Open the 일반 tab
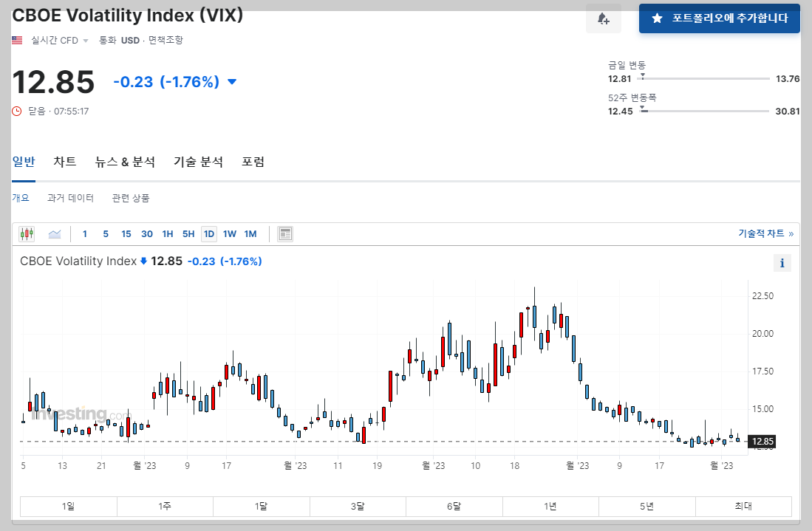Image resolution: width=812 pixels, height=531 pixels. click(24, 162)
